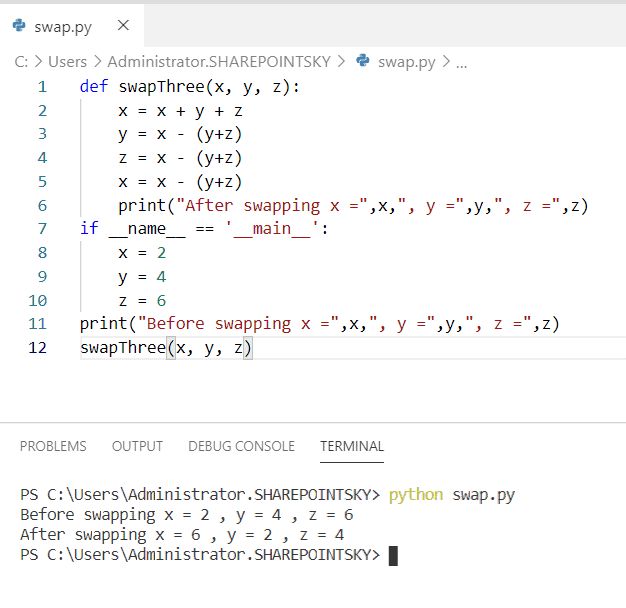Switch to the DEBUG CONSOLE tab
626x608 pixels.
(x=241, y=446)
